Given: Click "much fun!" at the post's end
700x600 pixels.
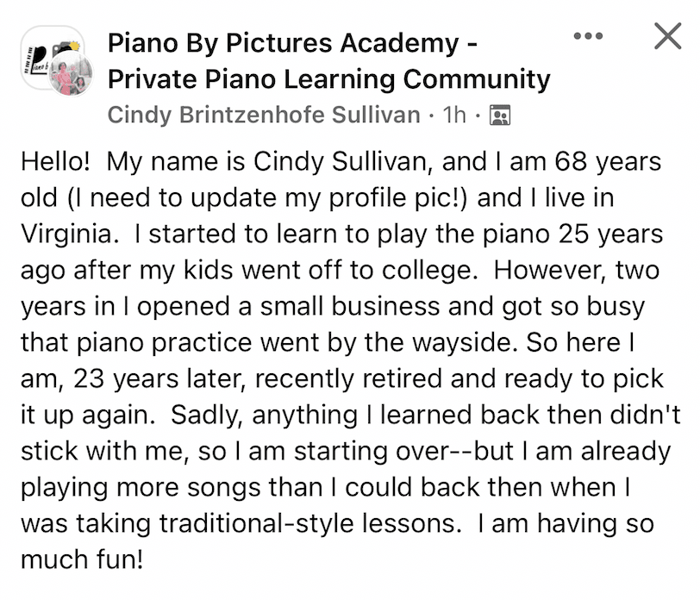Looking at the screenshot, I should [82, 559].
